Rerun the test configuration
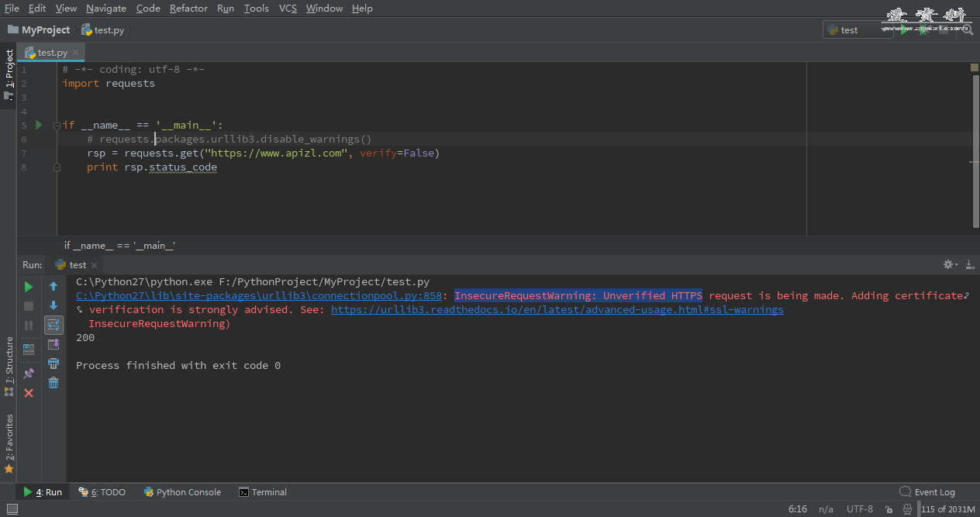 point(29,286)
